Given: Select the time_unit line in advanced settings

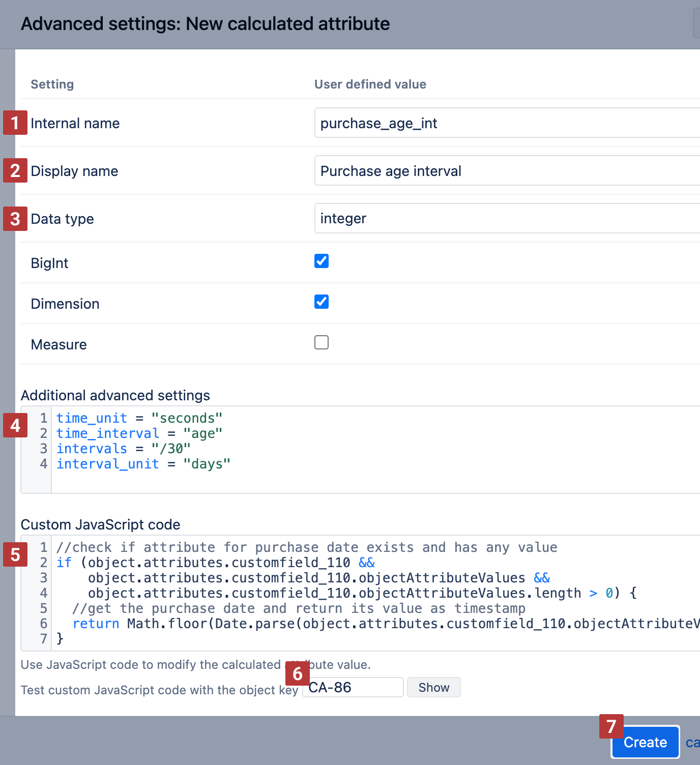Looking at the screenshot, I should [x=139, y=418].
